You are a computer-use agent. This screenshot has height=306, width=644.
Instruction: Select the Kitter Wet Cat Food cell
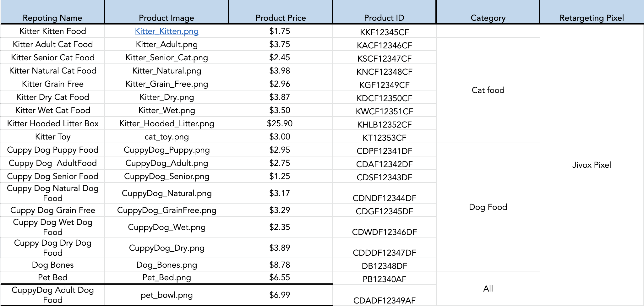point(52,110)
